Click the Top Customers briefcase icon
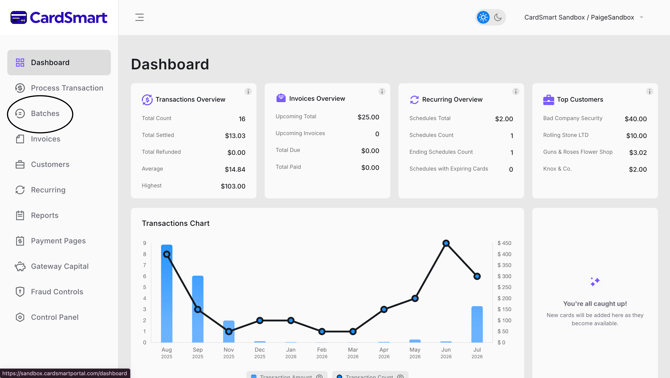Image resolution: width=670 pixels, height=378 pixels. tap(548, 100)
